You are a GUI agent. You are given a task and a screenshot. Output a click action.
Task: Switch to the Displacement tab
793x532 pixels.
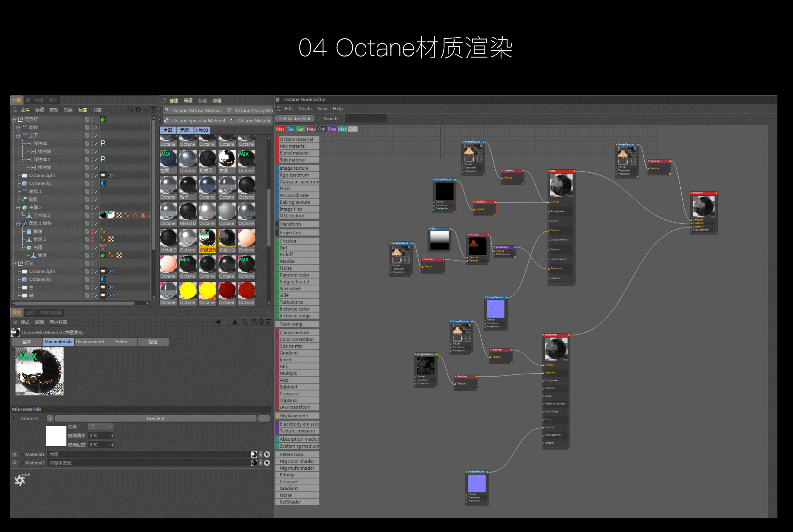pyautogui.click(x=90, y=342)
